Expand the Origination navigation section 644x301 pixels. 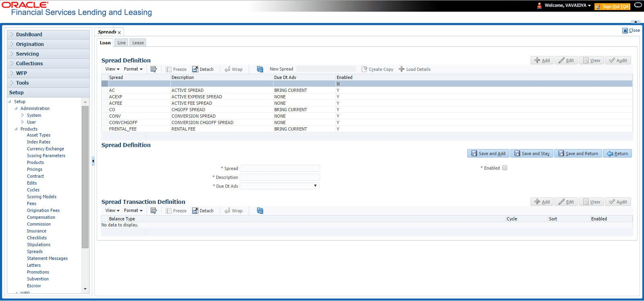(x=12, y=44)
